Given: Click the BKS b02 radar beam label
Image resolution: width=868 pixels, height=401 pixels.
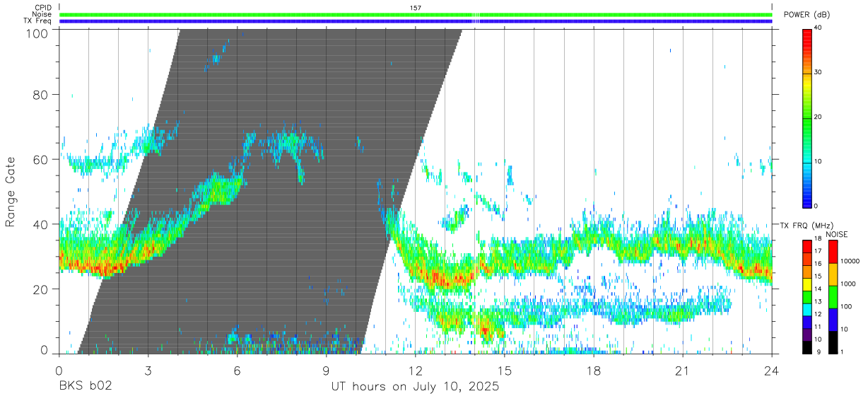Looking at the screenshot, I should click(x=85, y=387).
